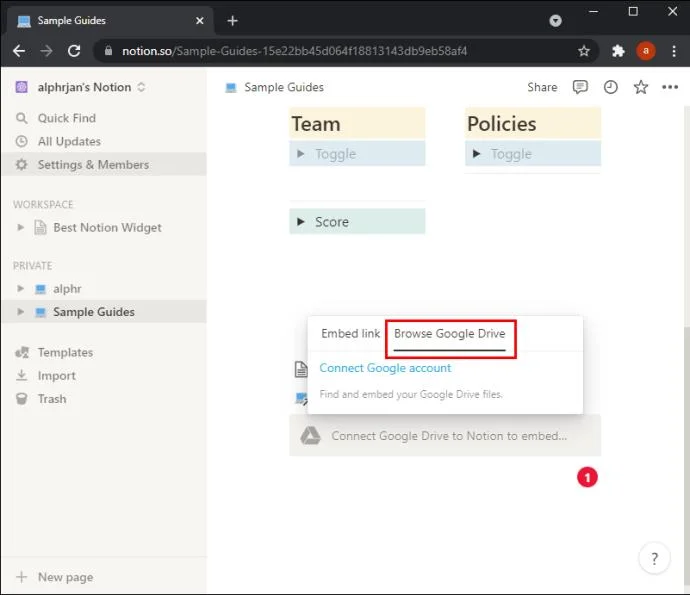Click the Google Drive logo icon
Viewport: 690px width, 595px height.
click(x=310, y=436)
